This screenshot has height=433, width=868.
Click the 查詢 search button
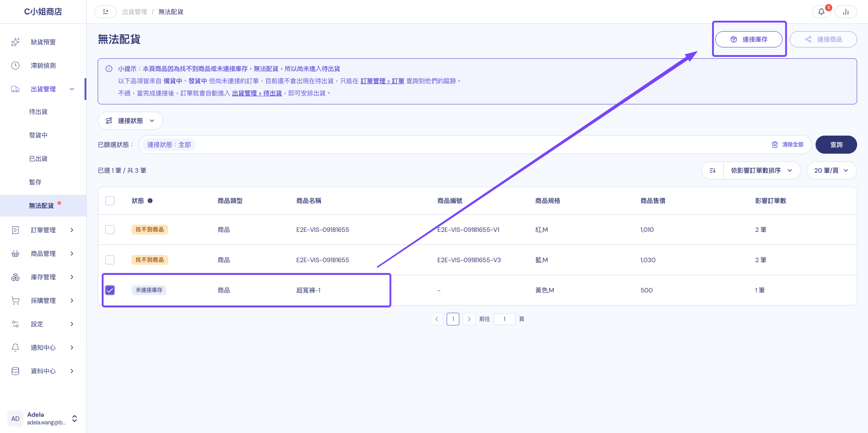pos(836,145)
